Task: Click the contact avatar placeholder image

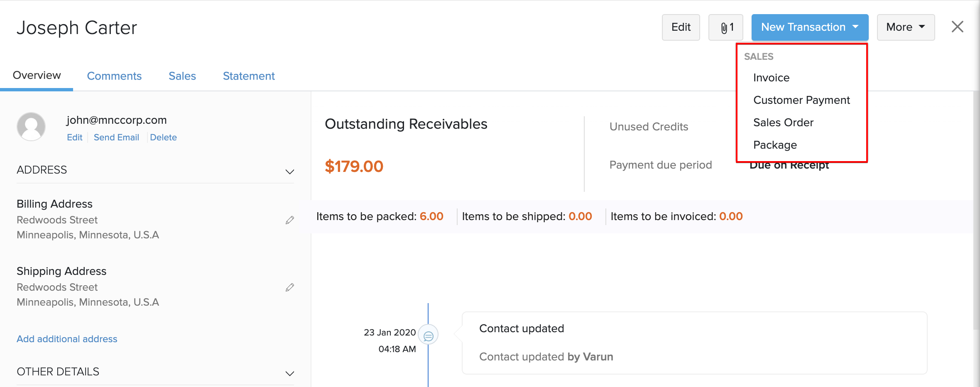Action: tap(31, 127)
